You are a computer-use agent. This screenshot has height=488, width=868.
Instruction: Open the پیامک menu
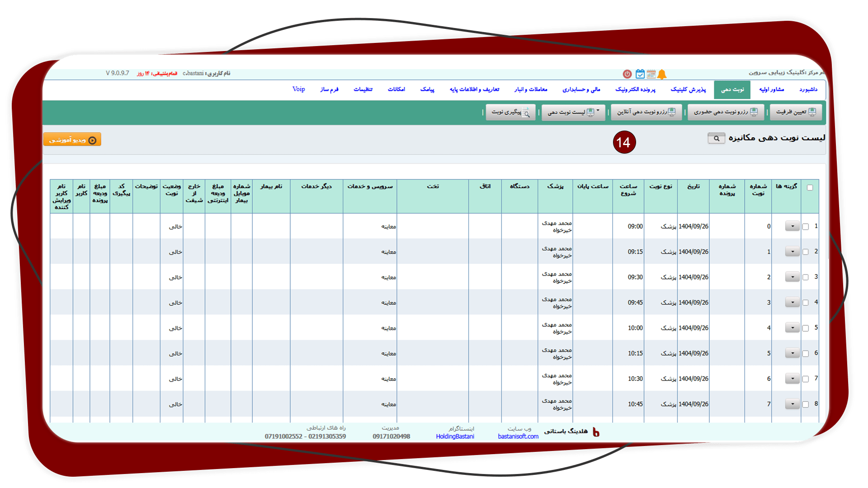(x=427, y=89)
